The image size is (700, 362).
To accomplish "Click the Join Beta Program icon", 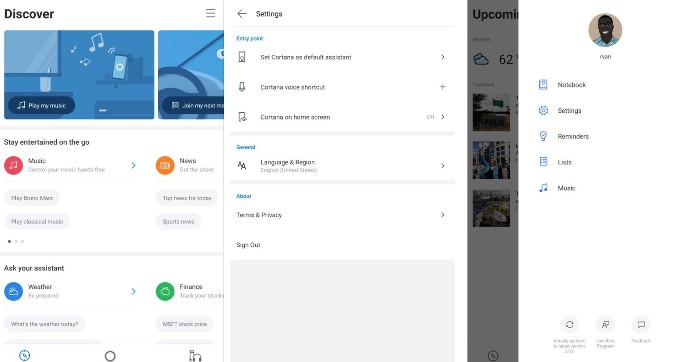I will [605, 325].
